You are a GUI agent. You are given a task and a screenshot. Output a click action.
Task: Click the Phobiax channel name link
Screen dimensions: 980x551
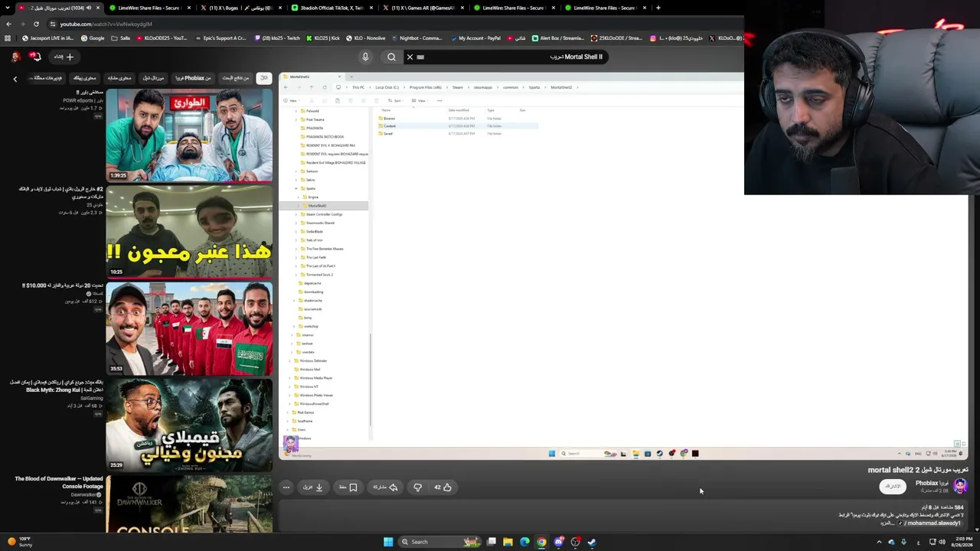[x=932, y=483]
